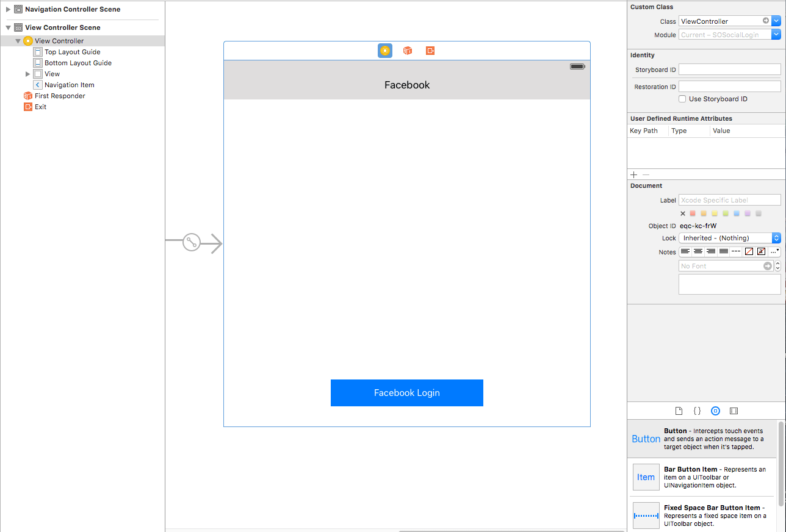
Task: Click the View Controller icon in scene dock
Action: click(x=385, y=51)
